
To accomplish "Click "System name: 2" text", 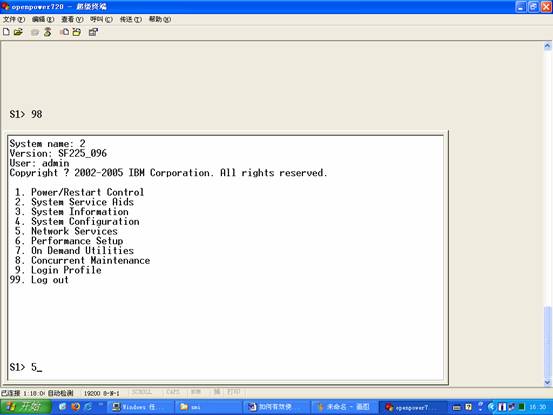I will 47,144.
